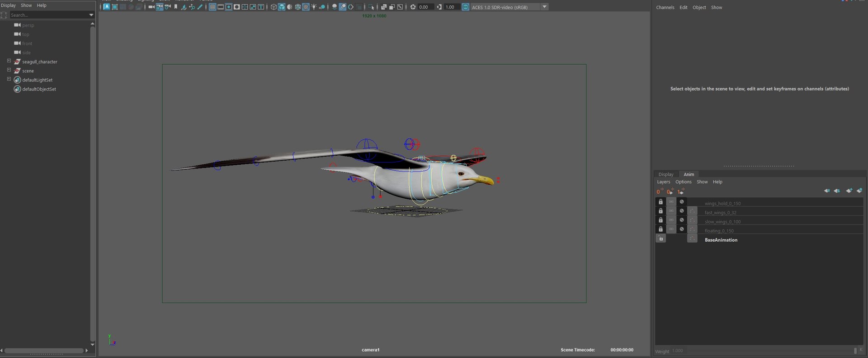
Task: Unlock the floating_0_150 layer
Action: [660, 229]
